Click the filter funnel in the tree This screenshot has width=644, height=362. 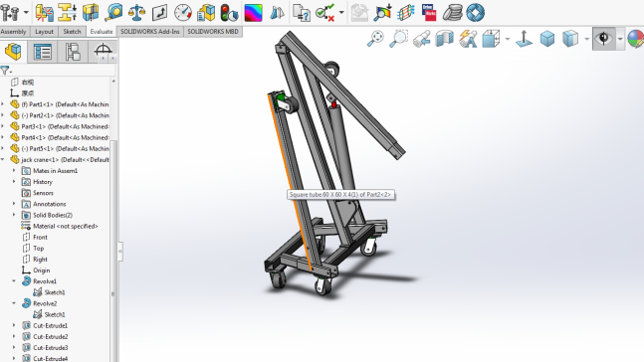pos(5,71)
